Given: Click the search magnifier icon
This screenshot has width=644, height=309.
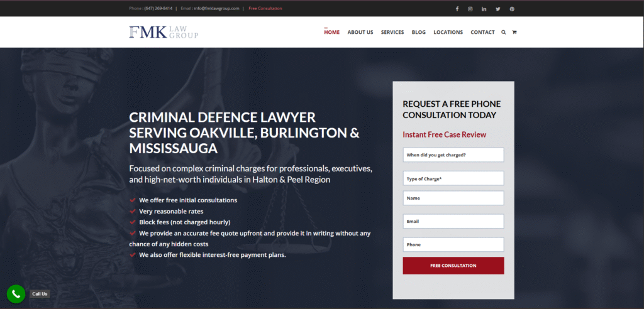Looking at the screenshot, I should coord(503,32).
